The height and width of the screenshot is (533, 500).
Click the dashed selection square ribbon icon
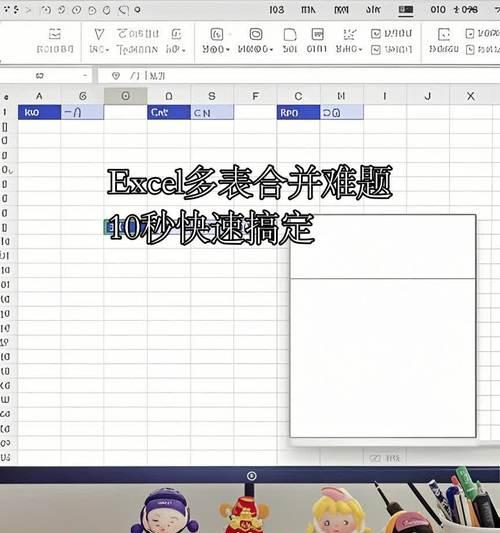444,34
